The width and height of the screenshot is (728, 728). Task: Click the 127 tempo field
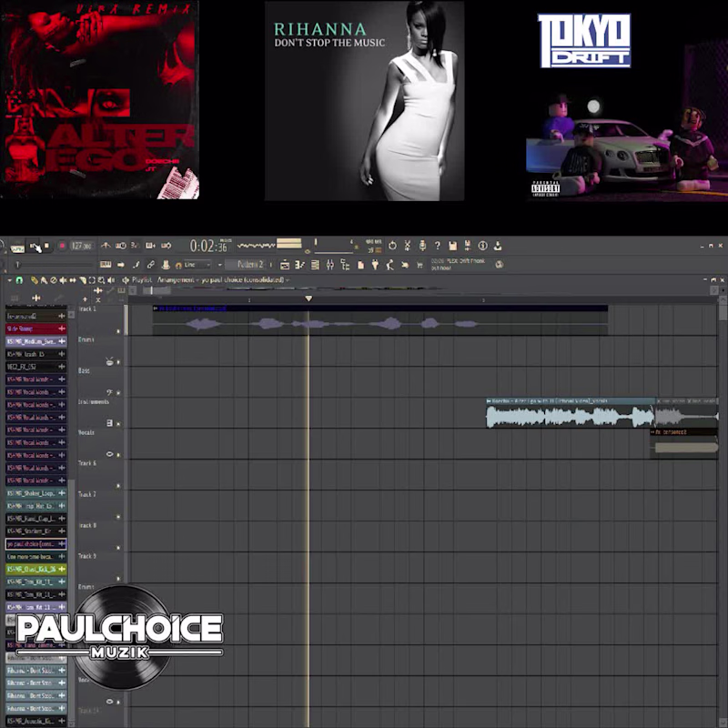(82, 246)
